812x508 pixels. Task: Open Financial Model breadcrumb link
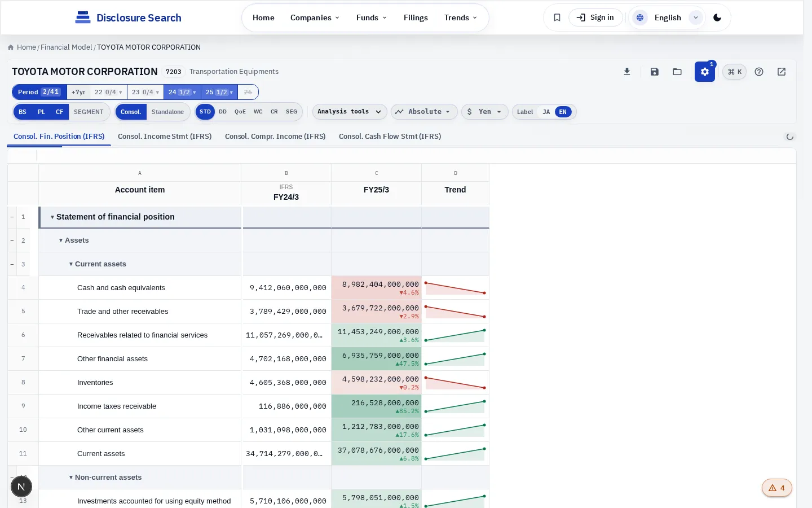coord(66,47)
